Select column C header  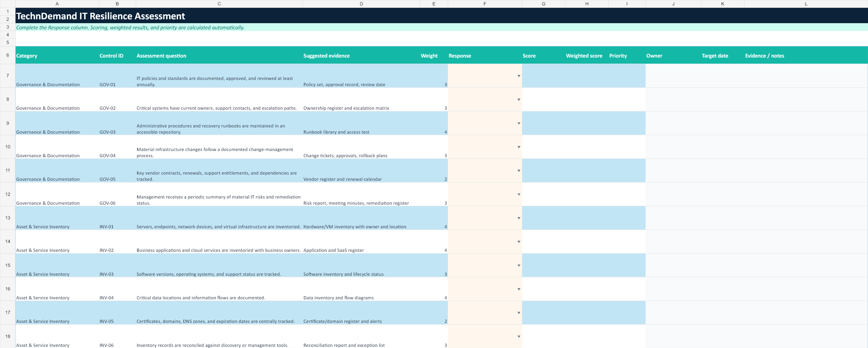coord(219,4)
